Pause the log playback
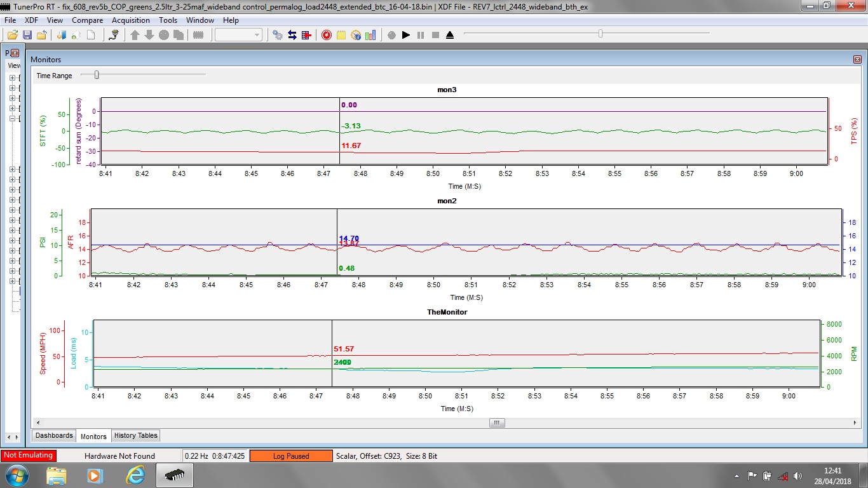 [x=421, y=35]
